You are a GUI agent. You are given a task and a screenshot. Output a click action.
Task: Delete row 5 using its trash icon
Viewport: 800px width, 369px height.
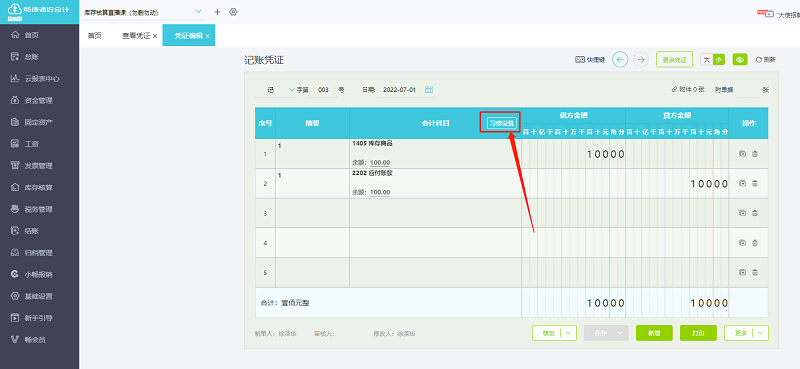tap(755, 272)
